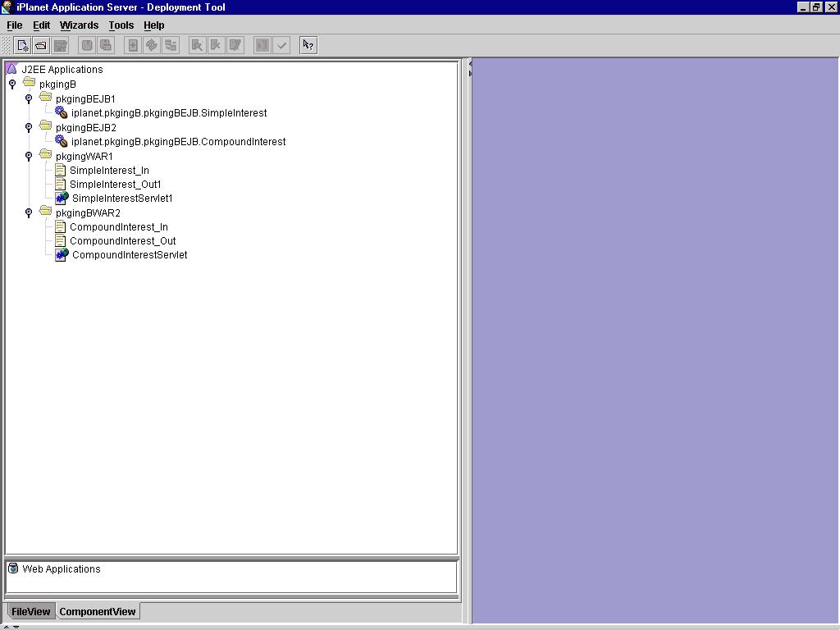Click the SimpleInterestServlet1 servlet icon
Screen dimensions: 840x630
pyautogui.click(x=62, y=198)
